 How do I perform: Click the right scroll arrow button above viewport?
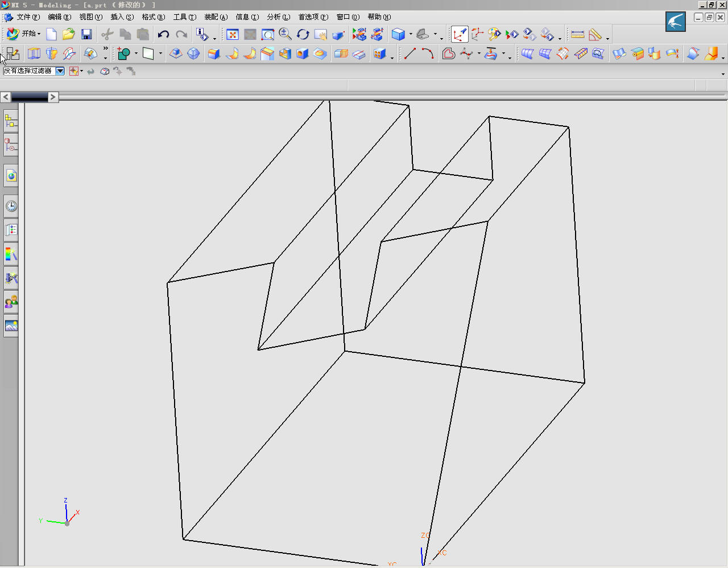pyautogui.click(x=53, y=97)
